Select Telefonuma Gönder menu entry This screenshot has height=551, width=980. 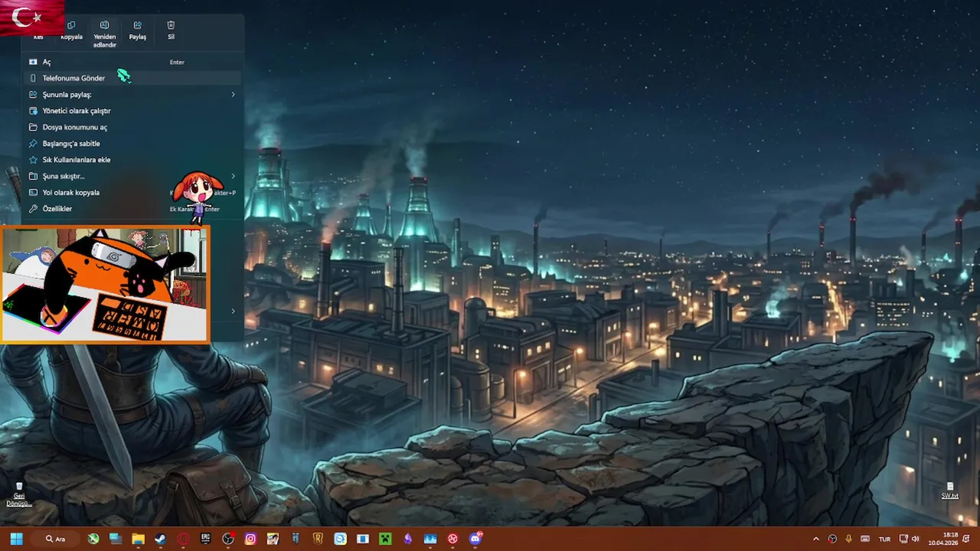[132, 78]
